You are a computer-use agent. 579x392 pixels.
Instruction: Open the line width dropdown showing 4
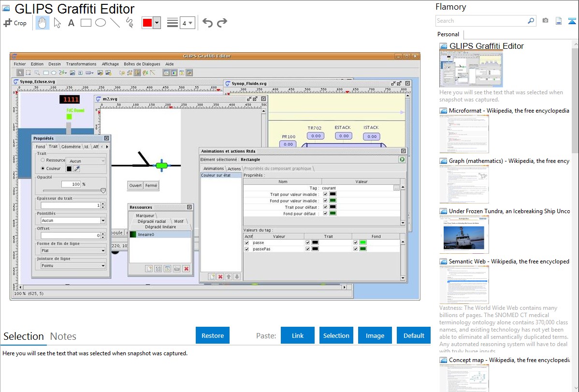tap(188, 23)
